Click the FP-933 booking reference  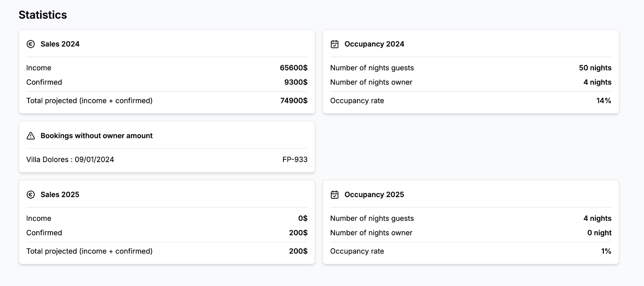click(x=295, y=159)
